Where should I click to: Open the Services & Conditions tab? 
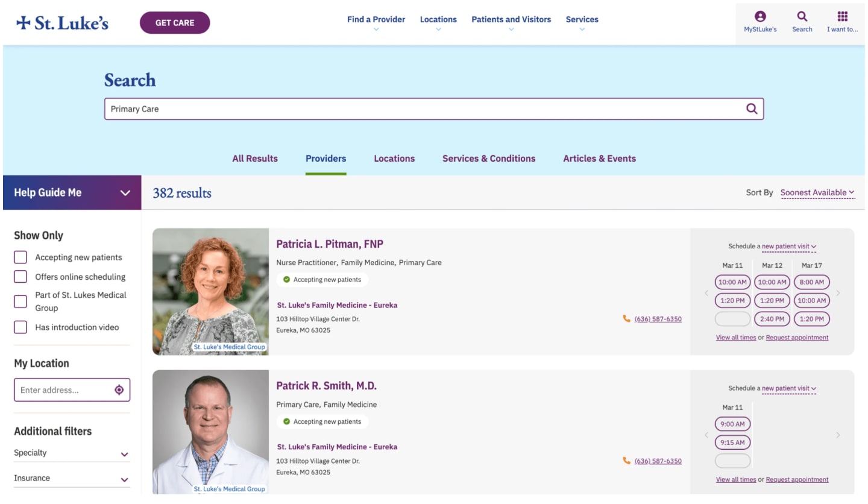tap(489, 159)
